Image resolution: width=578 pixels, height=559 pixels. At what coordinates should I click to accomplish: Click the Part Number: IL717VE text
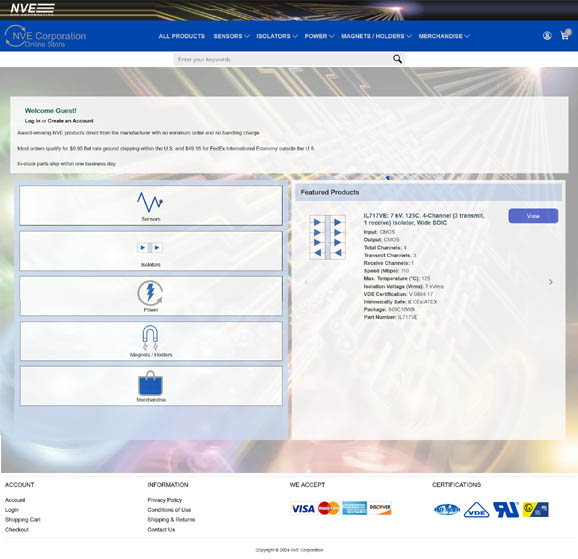point(390,317)
